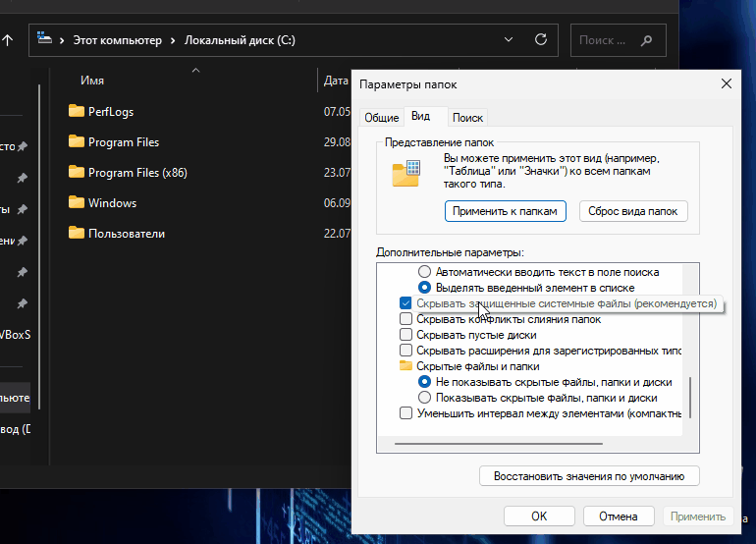The image size is (756, 544).
Task: Click the vertical scrollbar thumb in settings list
Action: tap(690, 398)
